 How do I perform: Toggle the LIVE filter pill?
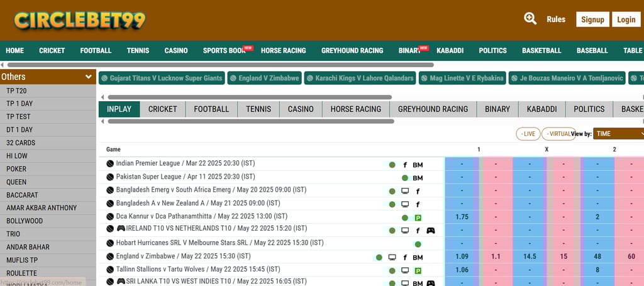528,134
